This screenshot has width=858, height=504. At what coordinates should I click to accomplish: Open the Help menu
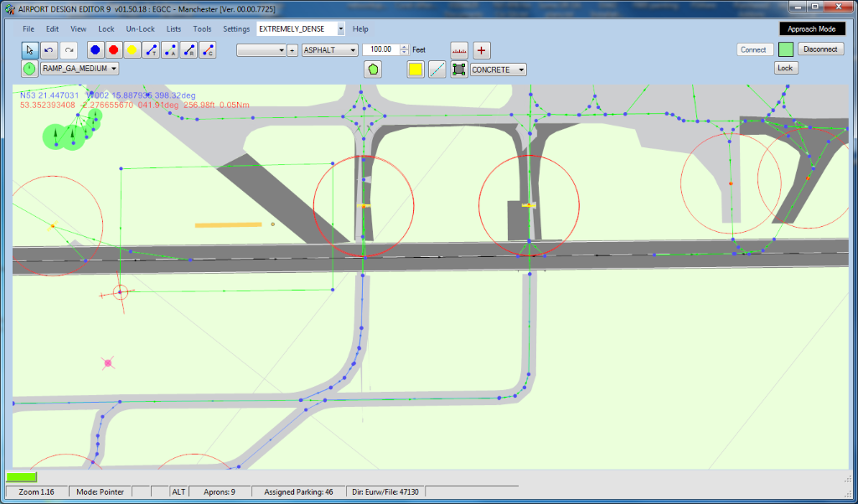(360, 29)
